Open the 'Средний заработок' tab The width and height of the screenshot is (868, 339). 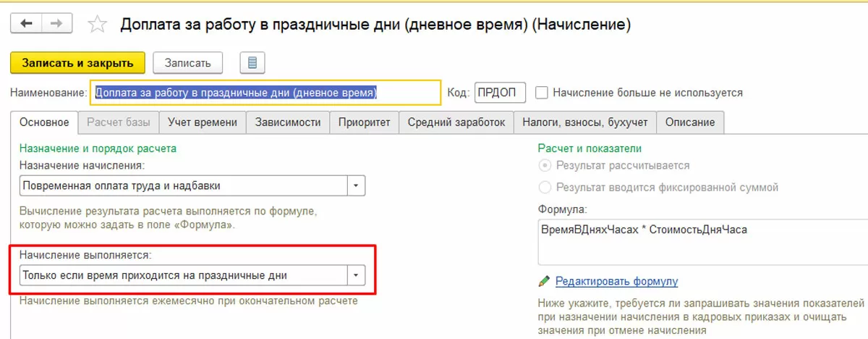point(456,122)
